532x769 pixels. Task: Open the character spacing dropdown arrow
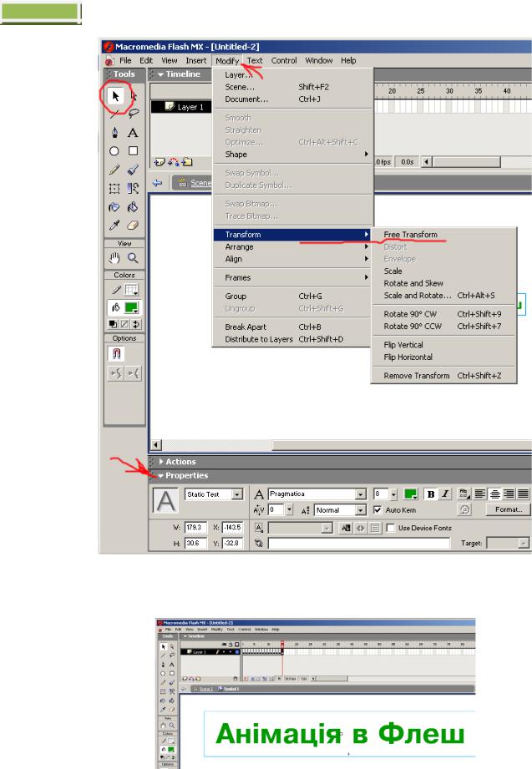point(290,510)
